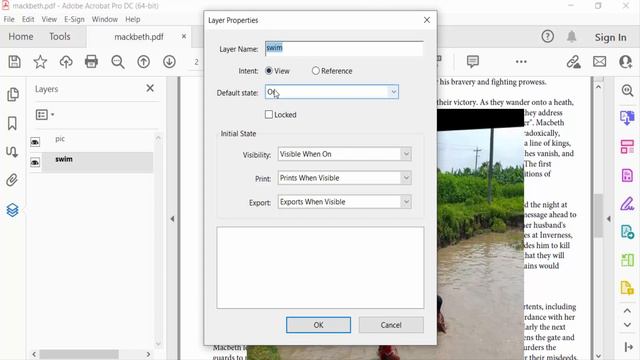
Task: Open the Window menu
Action: coord(104,19)
